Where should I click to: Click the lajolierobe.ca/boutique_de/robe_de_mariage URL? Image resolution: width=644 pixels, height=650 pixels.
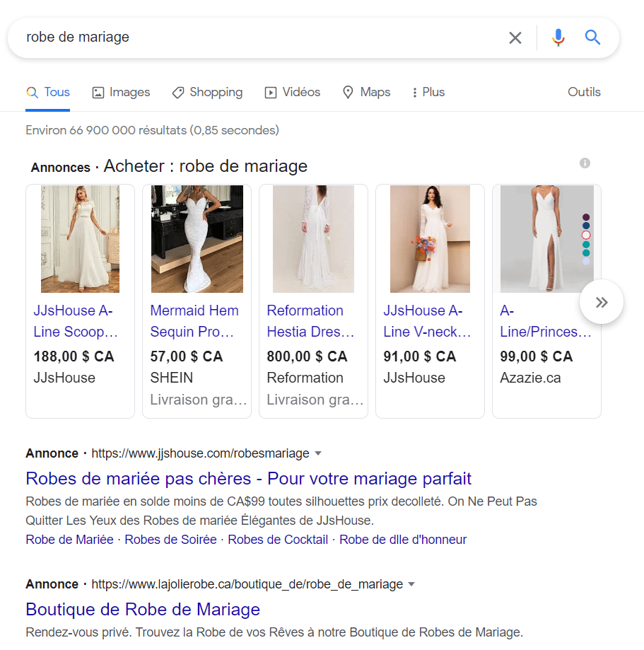coord(247,584)
